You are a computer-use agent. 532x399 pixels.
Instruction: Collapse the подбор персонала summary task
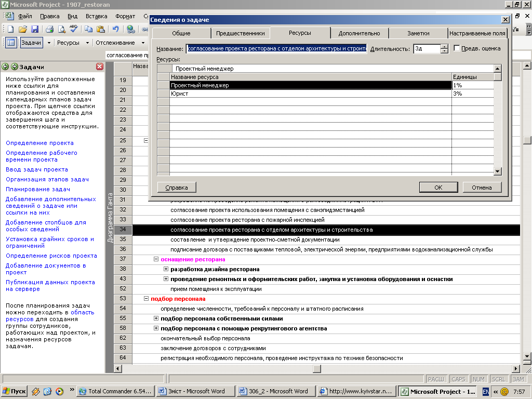(146, 299)
